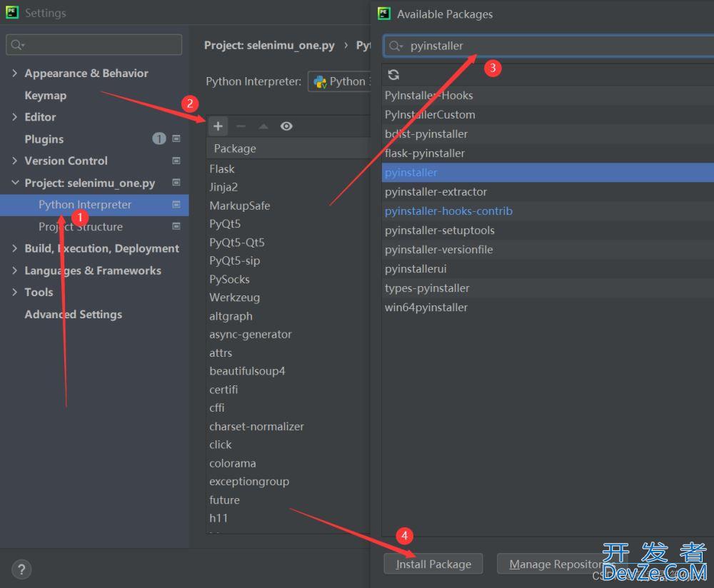Click the project-level icon beside Project: selenimu_one.py
This screenshot has height=588, width=714.
[176, 182]
